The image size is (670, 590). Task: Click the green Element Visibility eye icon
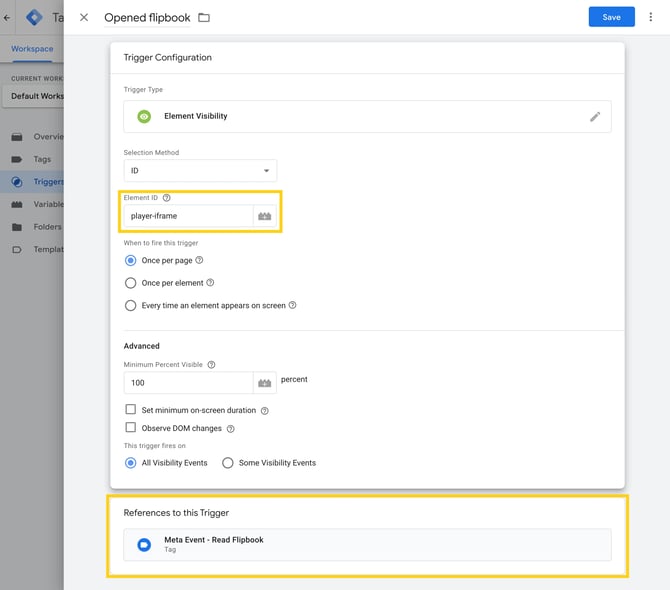[144, 116]
